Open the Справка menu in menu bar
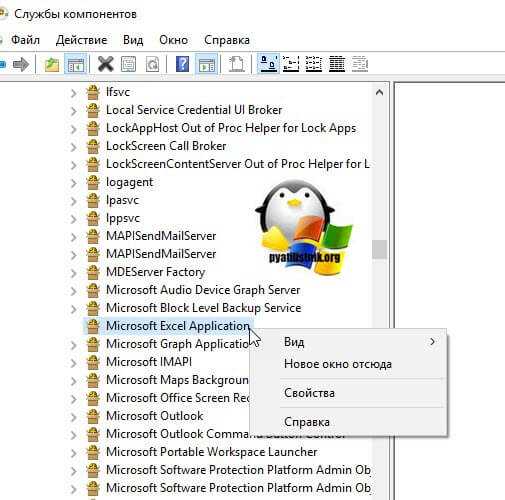The image size is (505, 500). tap(227, 40)
